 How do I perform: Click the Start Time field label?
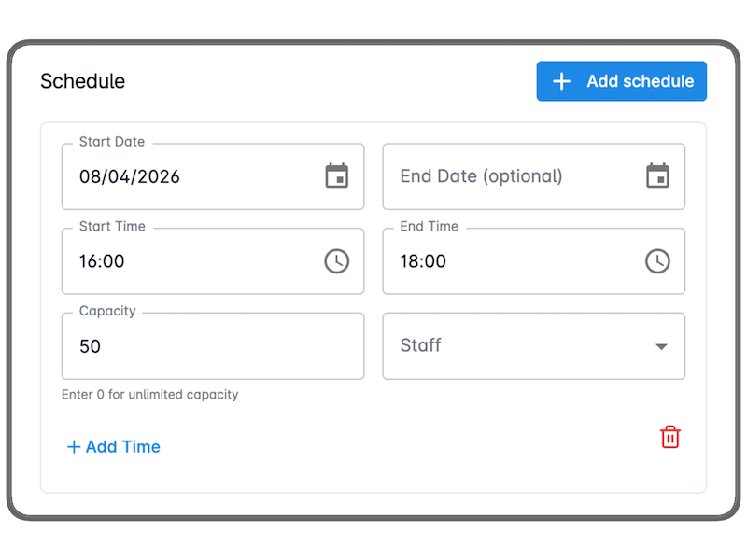pos(112,226)
